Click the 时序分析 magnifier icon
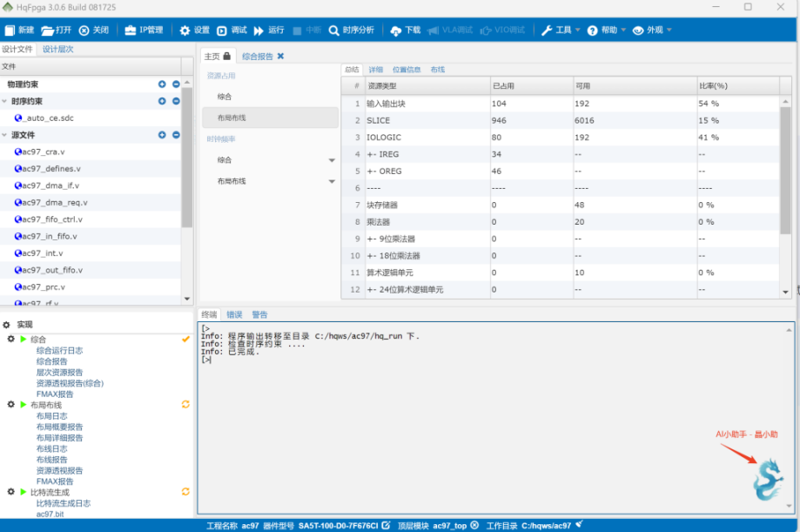The height and width of the screenshot is (532, 800). [334, 30]
